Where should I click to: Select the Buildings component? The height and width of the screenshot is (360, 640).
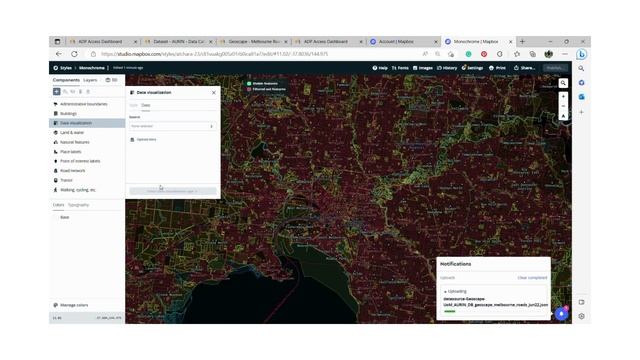click(x=87, y=113)
